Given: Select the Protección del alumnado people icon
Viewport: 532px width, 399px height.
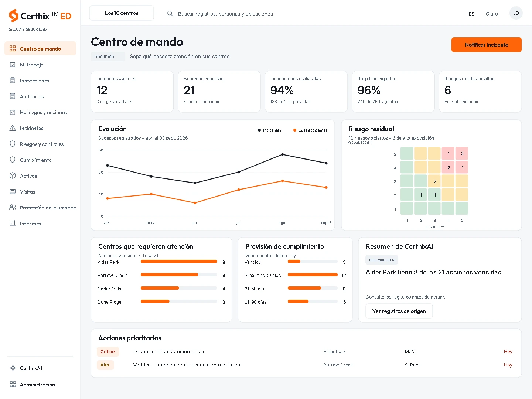Looking at the screenshot, I should (x=13, y=208).
